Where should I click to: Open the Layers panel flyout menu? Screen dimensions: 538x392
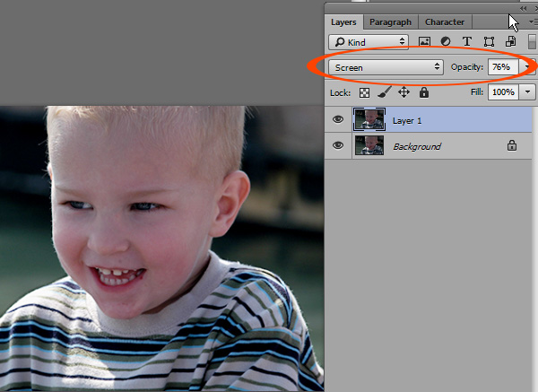tap(534, 22)
